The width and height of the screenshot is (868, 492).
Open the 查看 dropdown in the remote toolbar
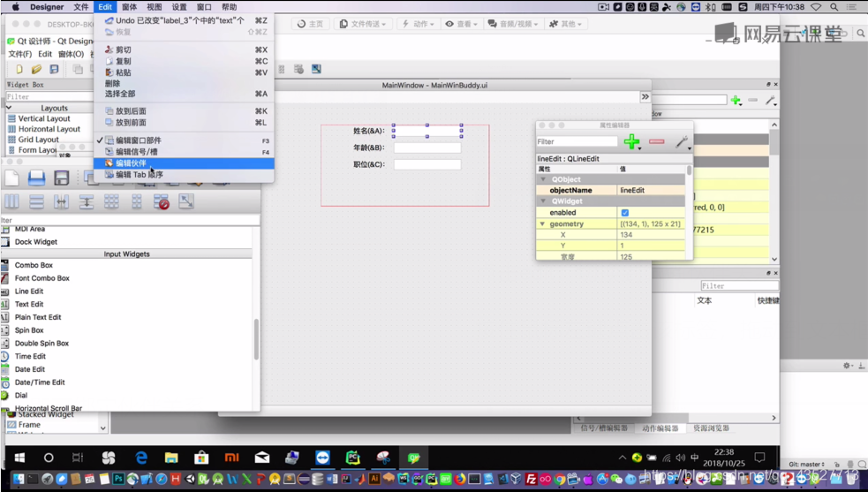[461, 24]
